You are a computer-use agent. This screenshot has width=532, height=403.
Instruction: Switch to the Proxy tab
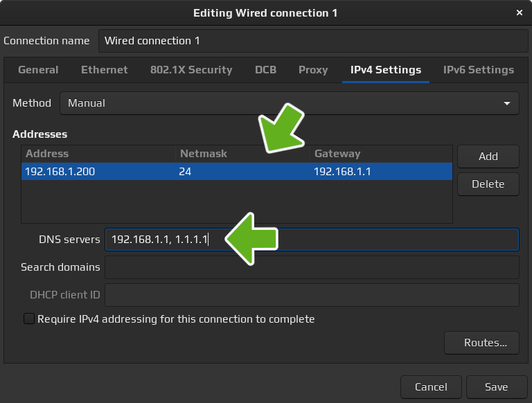[x=313, y=70]
